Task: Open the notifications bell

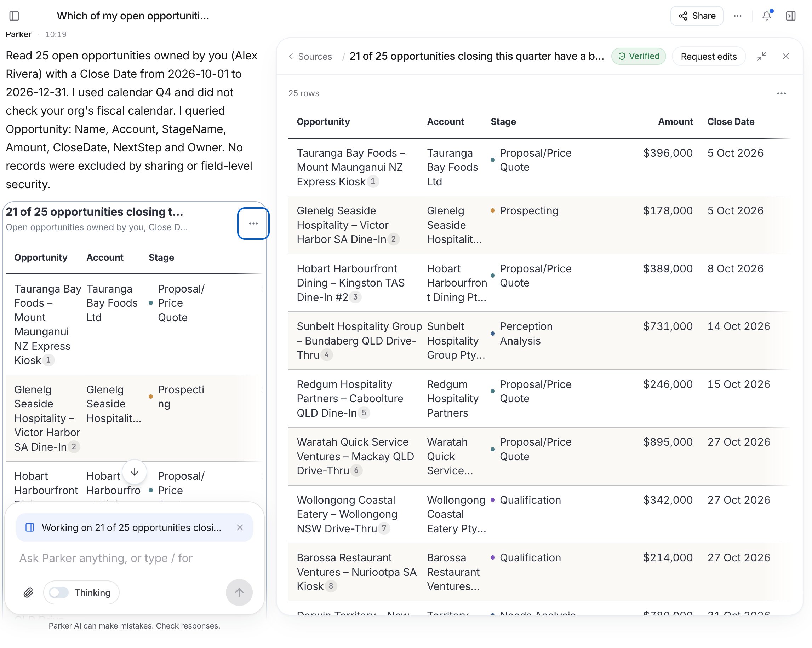Action: 766,16
